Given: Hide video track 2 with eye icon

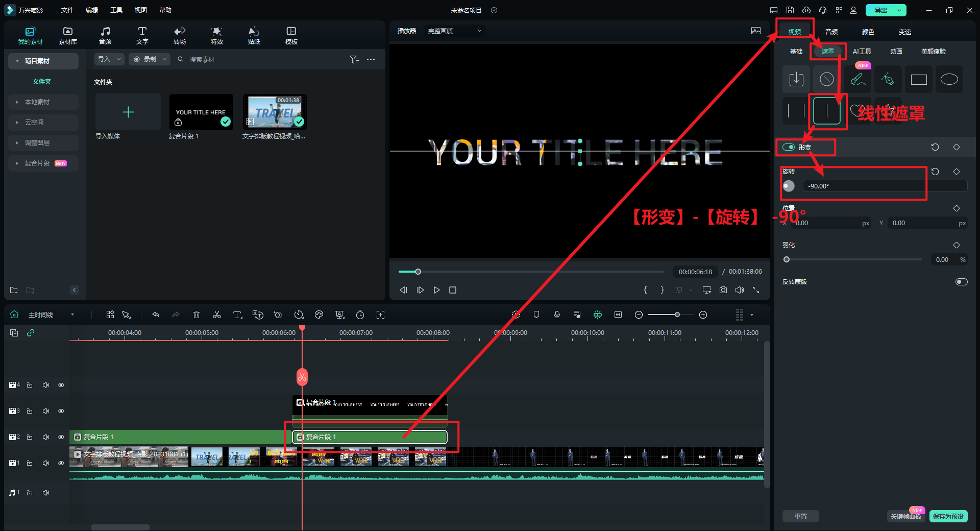Looking at the screenshot, I should (x=61, y=437).
